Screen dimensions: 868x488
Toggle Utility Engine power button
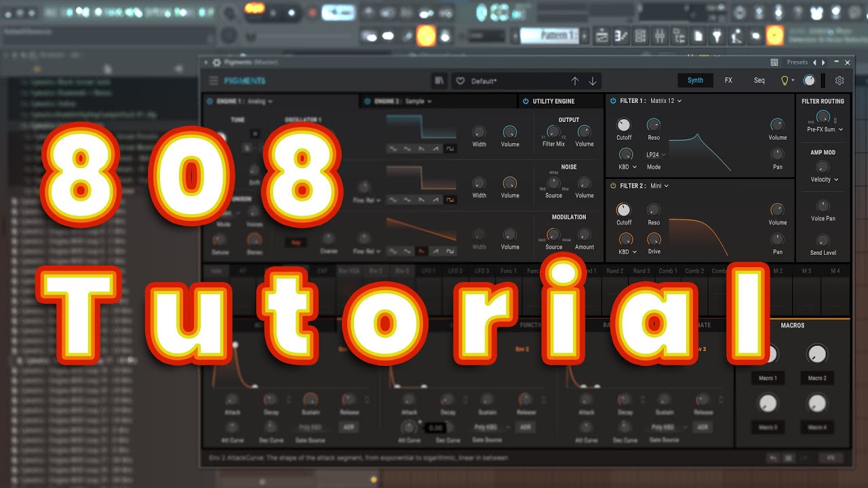(x=526, y=102)
